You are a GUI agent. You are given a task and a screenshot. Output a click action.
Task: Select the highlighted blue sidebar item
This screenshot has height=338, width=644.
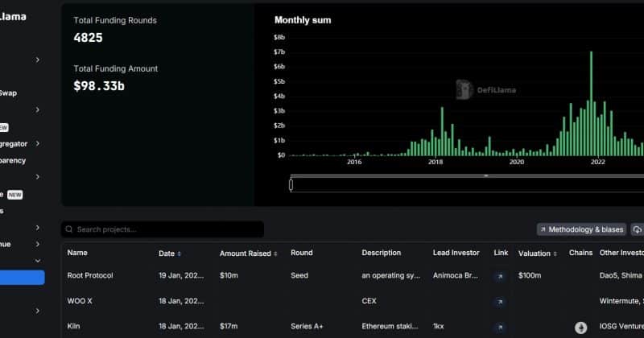[23, 277]
